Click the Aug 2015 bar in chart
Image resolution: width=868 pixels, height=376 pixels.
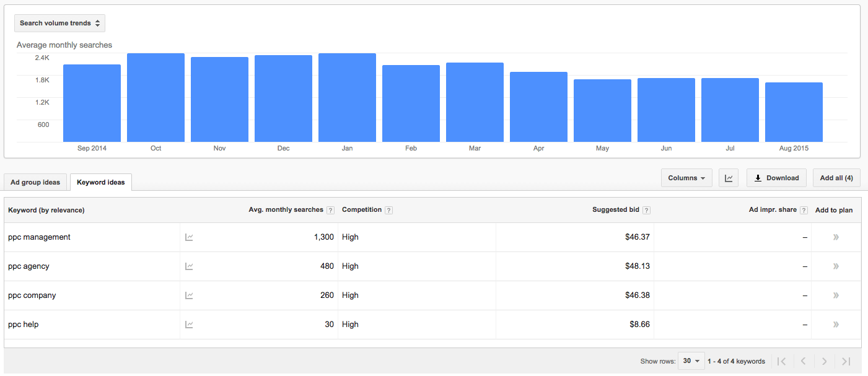(794, 112)
